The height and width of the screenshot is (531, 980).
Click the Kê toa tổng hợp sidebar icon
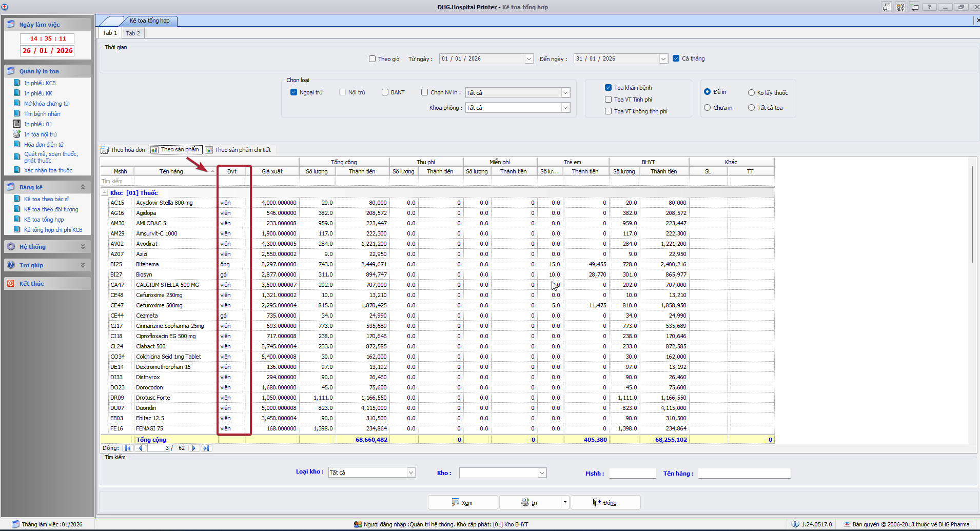point(16,220)
